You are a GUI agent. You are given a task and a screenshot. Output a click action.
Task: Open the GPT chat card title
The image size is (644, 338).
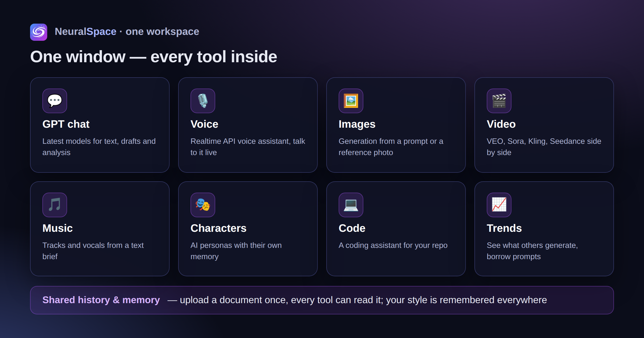click(66, 124)
